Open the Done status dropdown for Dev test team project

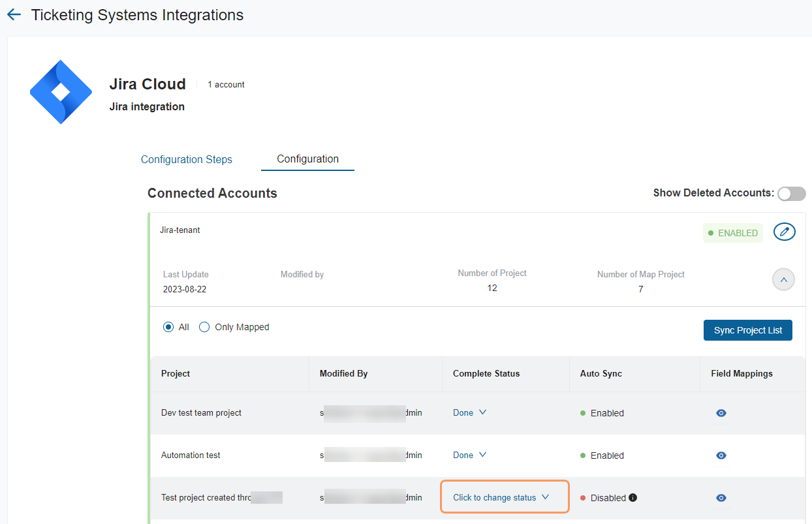[469, 412]
